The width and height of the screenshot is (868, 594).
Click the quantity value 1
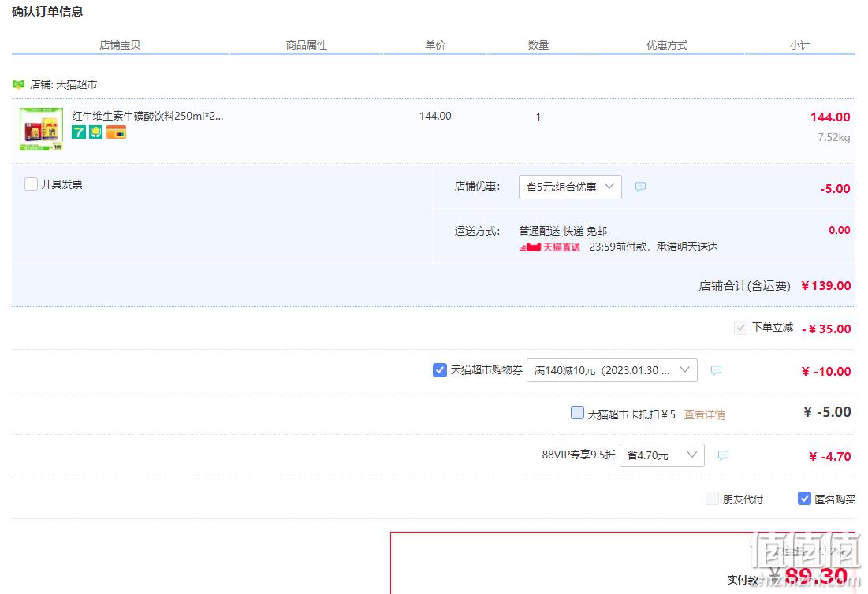(x=538, y=117)
